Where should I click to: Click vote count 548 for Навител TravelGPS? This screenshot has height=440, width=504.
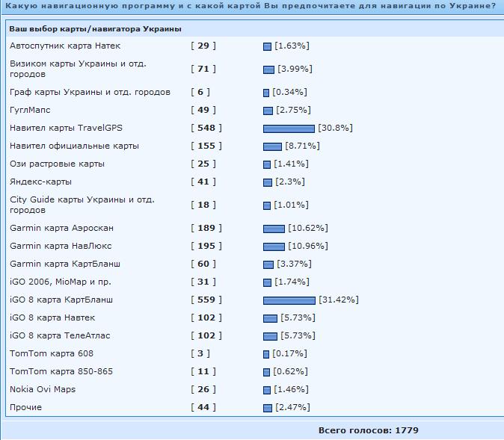coord(206,128)
